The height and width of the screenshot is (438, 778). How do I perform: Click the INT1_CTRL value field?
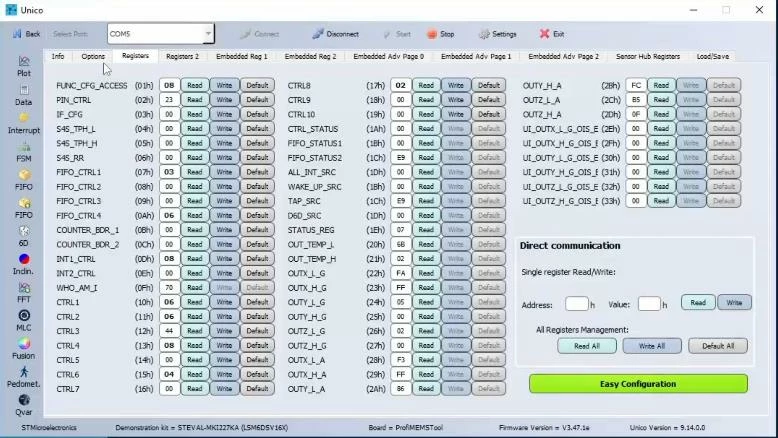[x=169, y=258]
